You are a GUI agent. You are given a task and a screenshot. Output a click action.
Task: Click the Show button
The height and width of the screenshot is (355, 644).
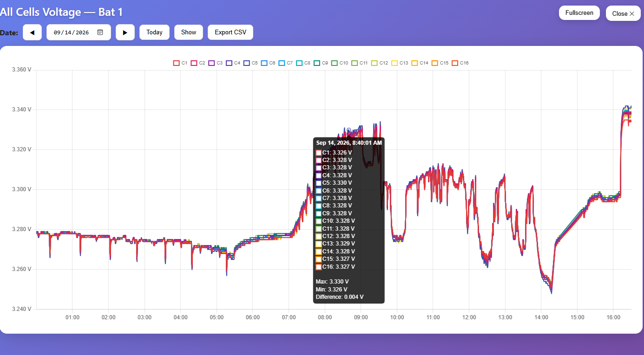coord(189,32)
